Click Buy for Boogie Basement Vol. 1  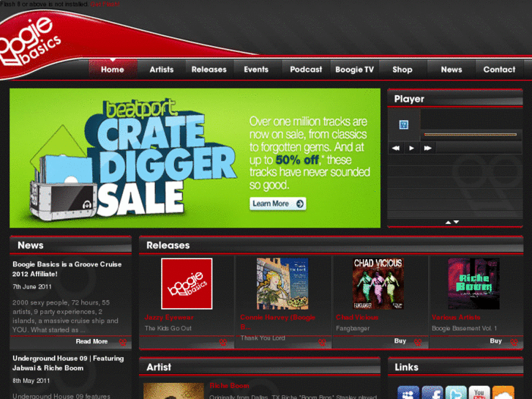coord(495,340)
